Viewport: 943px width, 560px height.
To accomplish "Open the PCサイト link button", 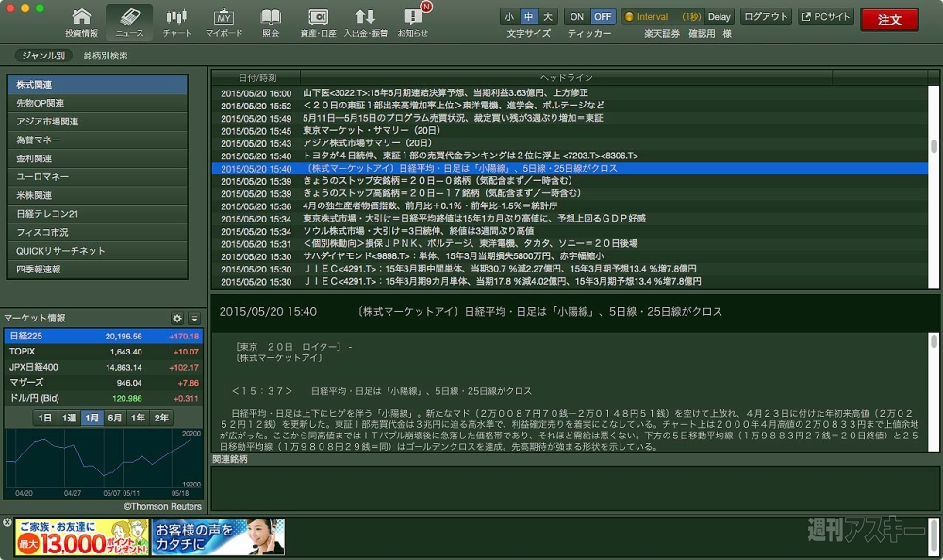I will point(826,17).
